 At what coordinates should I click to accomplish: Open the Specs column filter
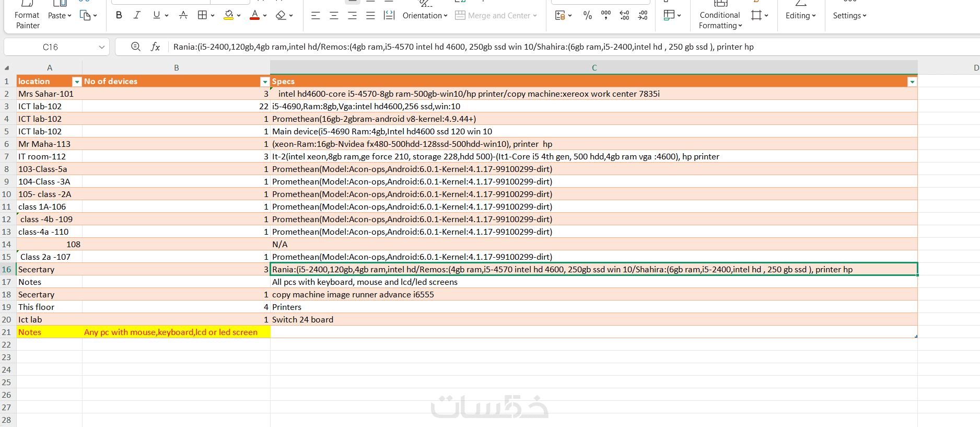(912, 82)
